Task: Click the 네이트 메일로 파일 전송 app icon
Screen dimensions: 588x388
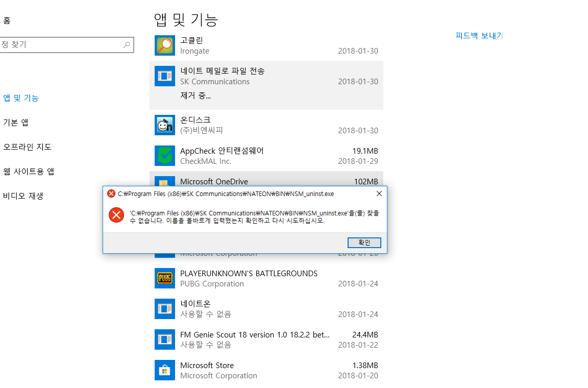Action: 165,76
